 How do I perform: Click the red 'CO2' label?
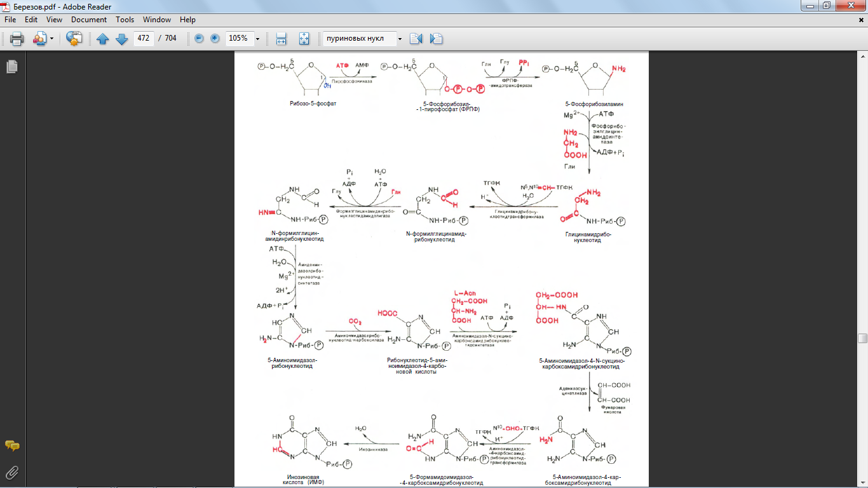355,322
